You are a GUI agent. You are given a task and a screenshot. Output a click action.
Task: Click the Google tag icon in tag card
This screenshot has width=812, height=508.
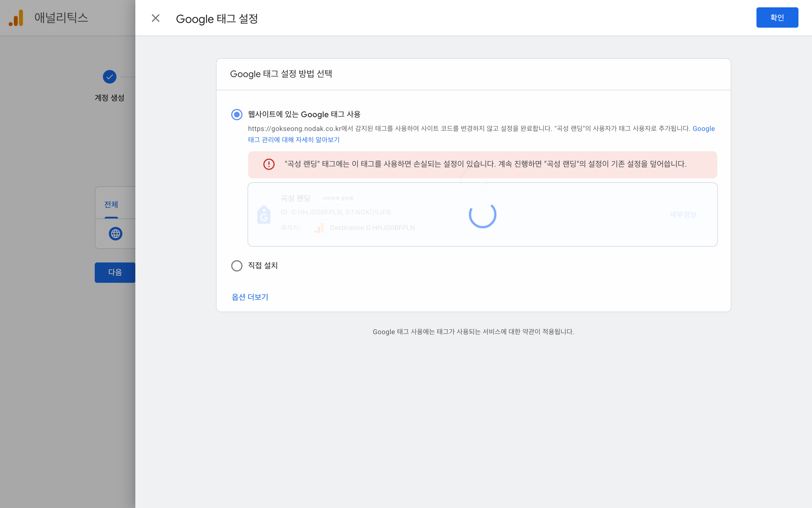[x=264, y=215]
